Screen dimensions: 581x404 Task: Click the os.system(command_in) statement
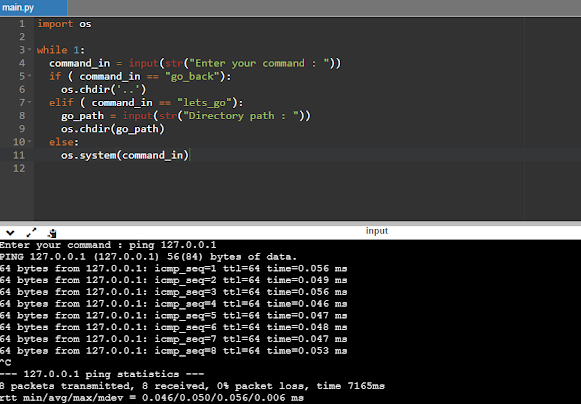tap(125, 155)
